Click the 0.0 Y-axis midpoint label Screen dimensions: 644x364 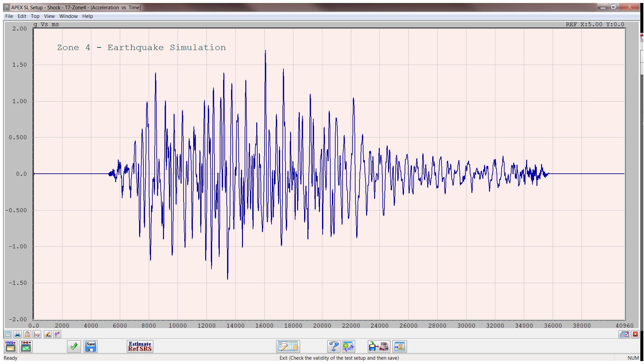coord(21,174)
